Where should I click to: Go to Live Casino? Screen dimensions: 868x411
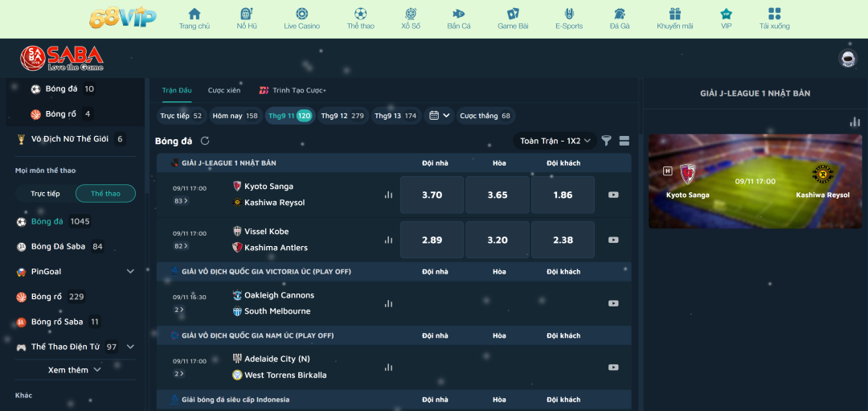[x=301, y=18]
